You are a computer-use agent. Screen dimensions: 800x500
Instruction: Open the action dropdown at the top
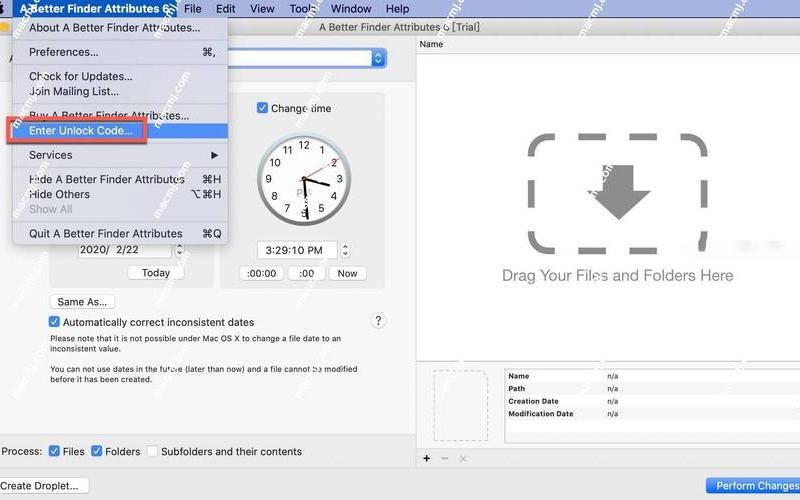[378, 59]
